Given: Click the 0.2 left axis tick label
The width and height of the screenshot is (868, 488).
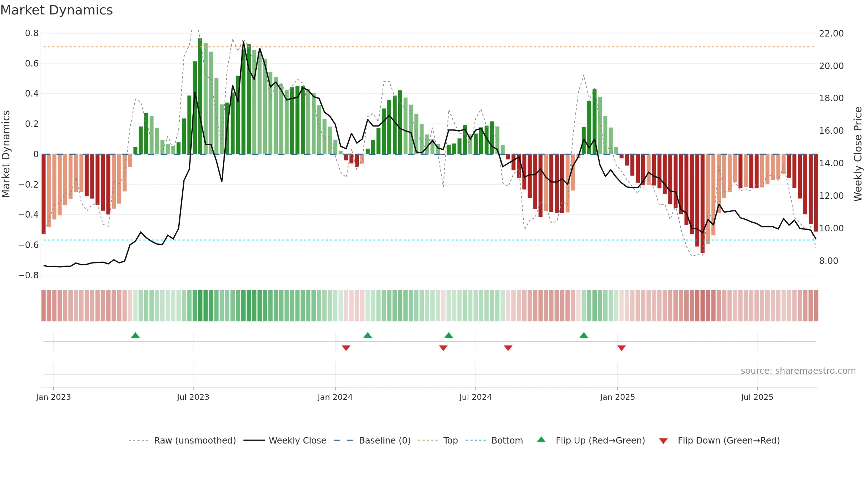Looking at the screenshot, I should pos(32,124).
